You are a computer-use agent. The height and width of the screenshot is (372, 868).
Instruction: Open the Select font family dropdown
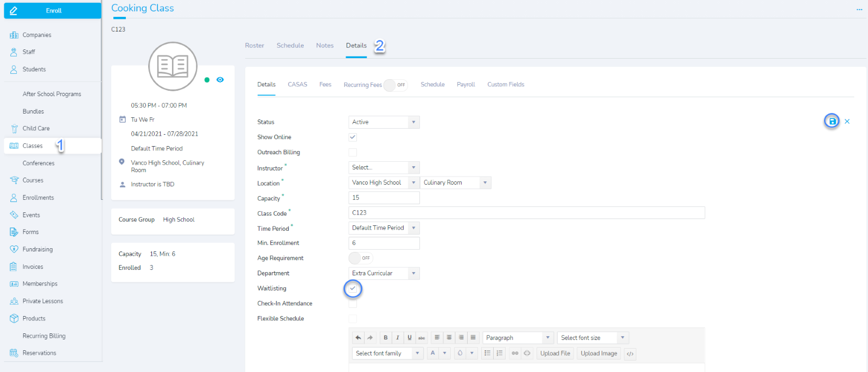click(388, 354)
